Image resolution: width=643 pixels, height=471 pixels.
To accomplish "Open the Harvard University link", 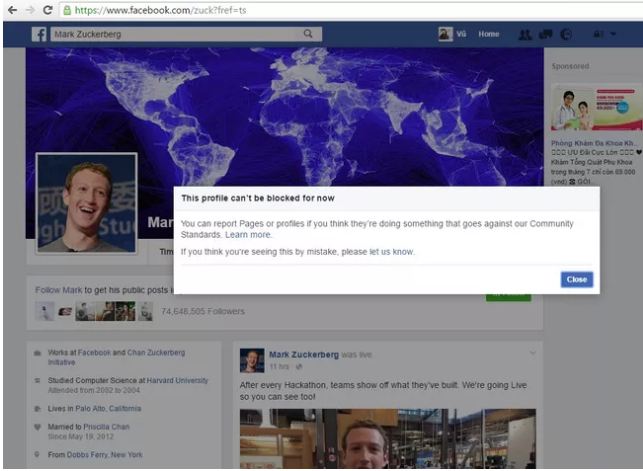I will pyautogui.click(x=177, y=380).
